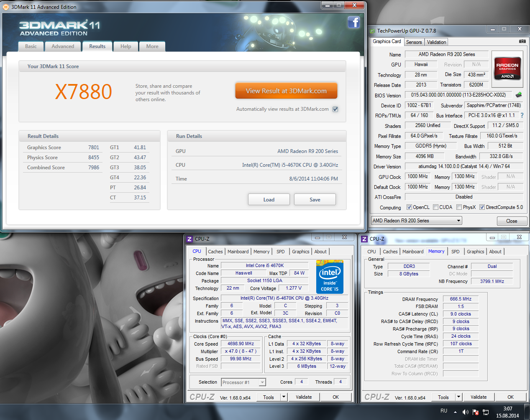
Task: Click the X7880 score text in 3DMark
Action: (84, 92)
